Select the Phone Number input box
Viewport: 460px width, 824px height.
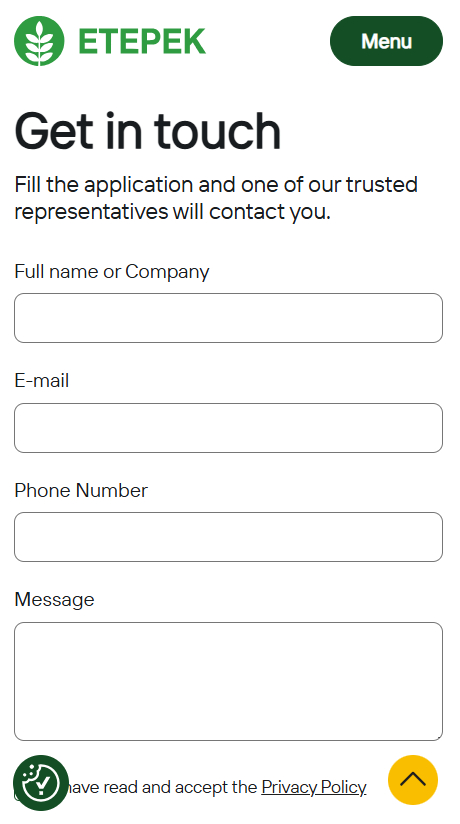[x=228, y=537]
